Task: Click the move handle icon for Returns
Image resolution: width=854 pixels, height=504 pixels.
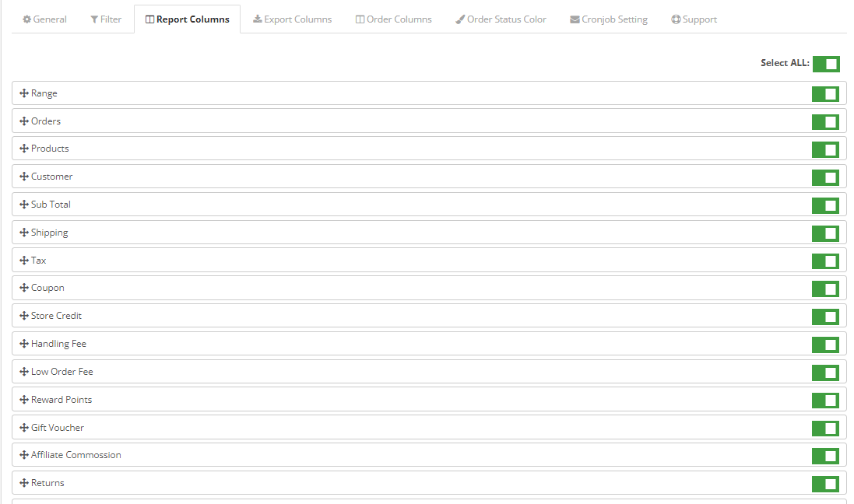Action: (x=24, y=483)
